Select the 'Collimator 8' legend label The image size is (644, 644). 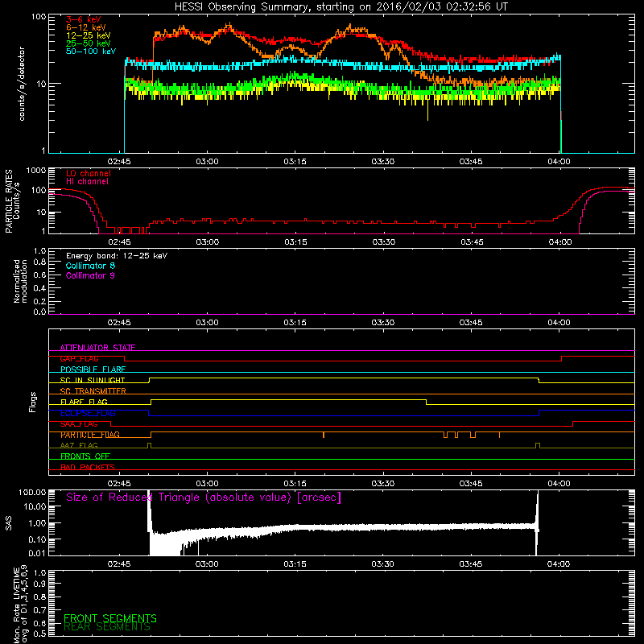[90, 266]
